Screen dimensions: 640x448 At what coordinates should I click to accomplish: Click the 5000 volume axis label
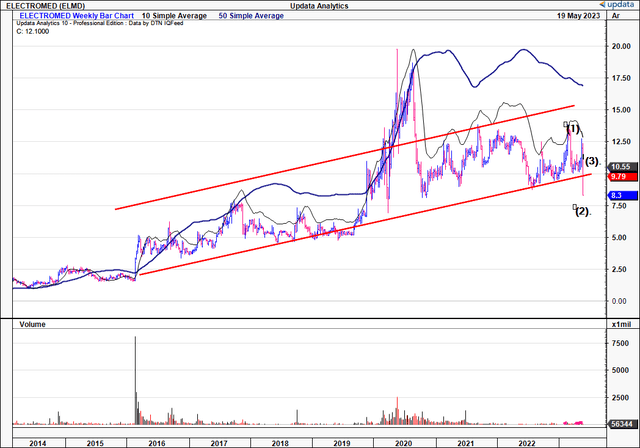620,370
